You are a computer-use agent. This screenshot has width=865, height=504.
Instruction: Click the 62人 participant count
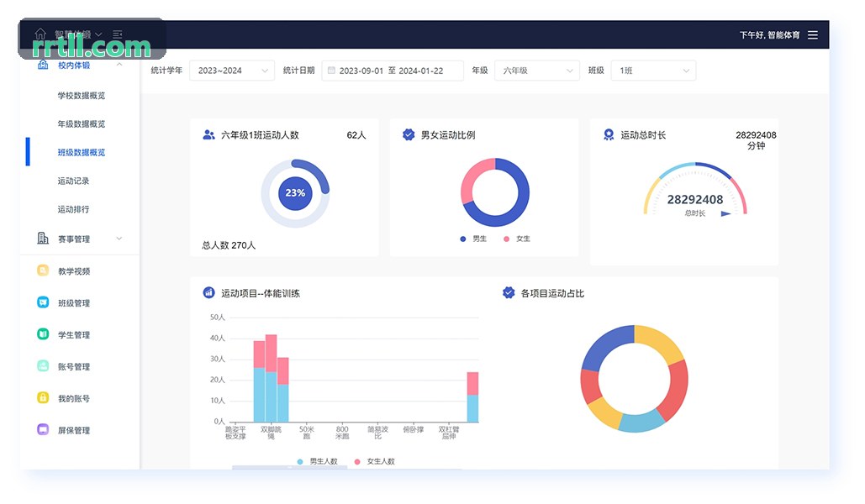356,135
